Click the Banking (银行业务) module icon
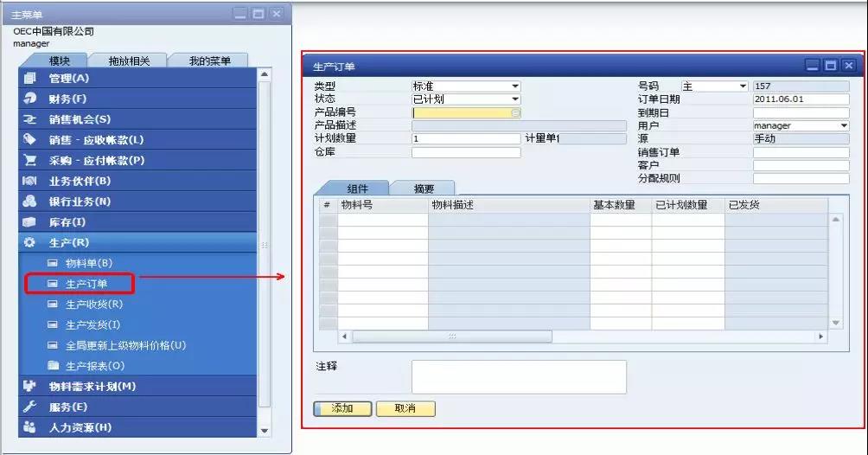 tap(30, 202)
